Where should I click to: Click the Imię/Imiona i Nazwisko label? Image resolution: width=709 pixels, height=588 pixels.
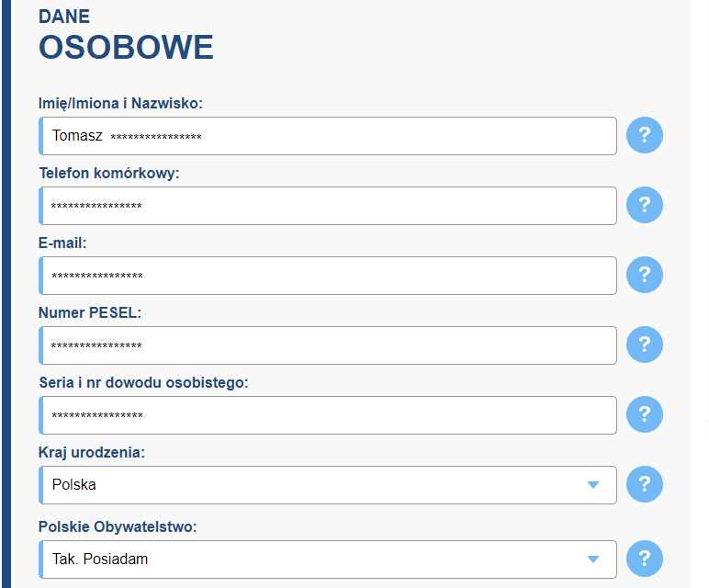(x=120, y=104)
